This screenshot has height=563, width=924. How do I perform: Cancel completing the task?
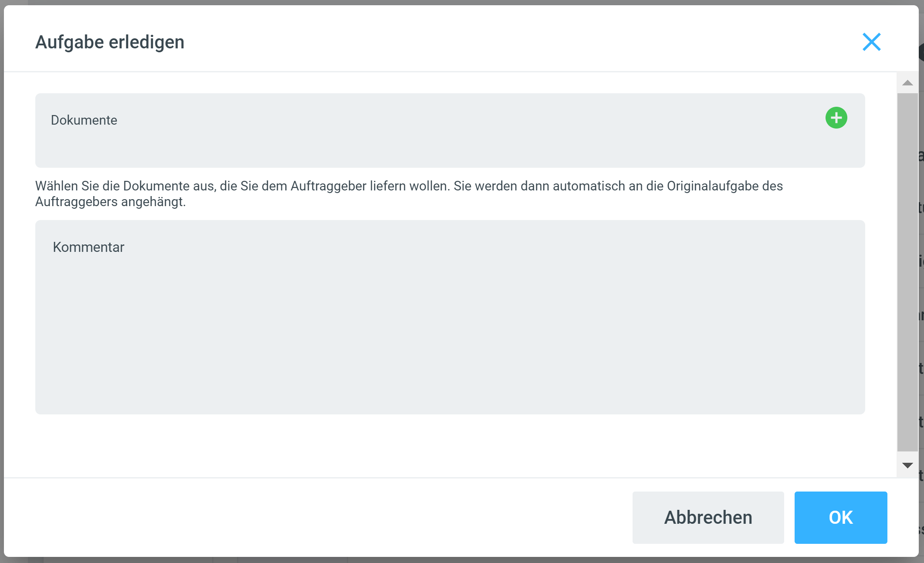(708, 517)
